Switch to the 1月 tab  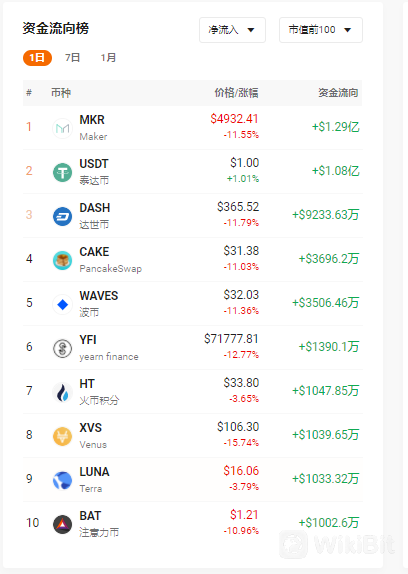pos(108,58)
